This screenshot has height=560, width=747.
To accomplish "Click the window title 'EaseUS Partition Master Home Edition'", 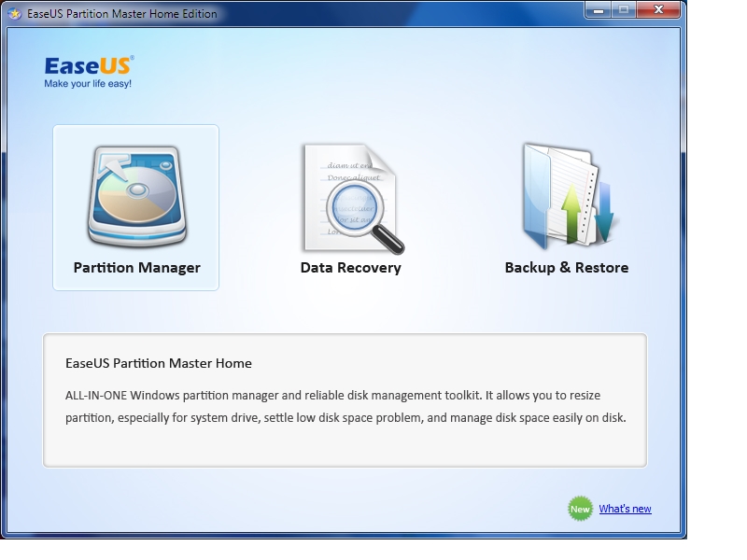I will [121, 14].
